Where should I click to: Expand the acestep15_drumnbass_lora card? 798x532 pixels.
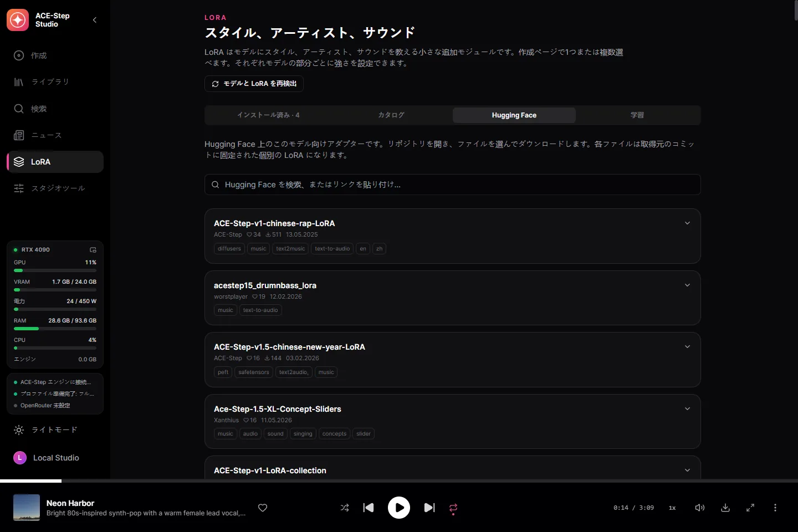click(x=687, y=285)
